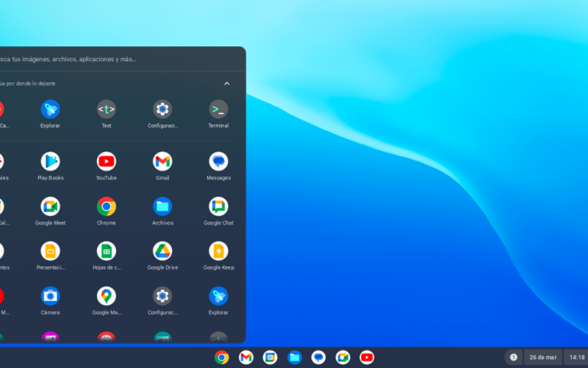
Task: Open Google Chat
Action: tap(218, 206)
